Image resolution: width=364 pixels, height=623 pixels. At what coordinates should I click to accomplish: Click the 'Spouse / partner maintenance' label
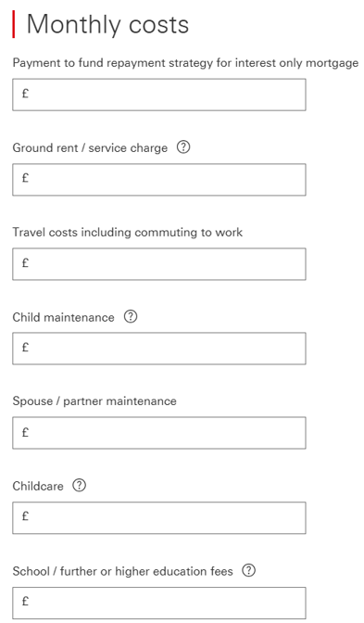coord(94,400)
